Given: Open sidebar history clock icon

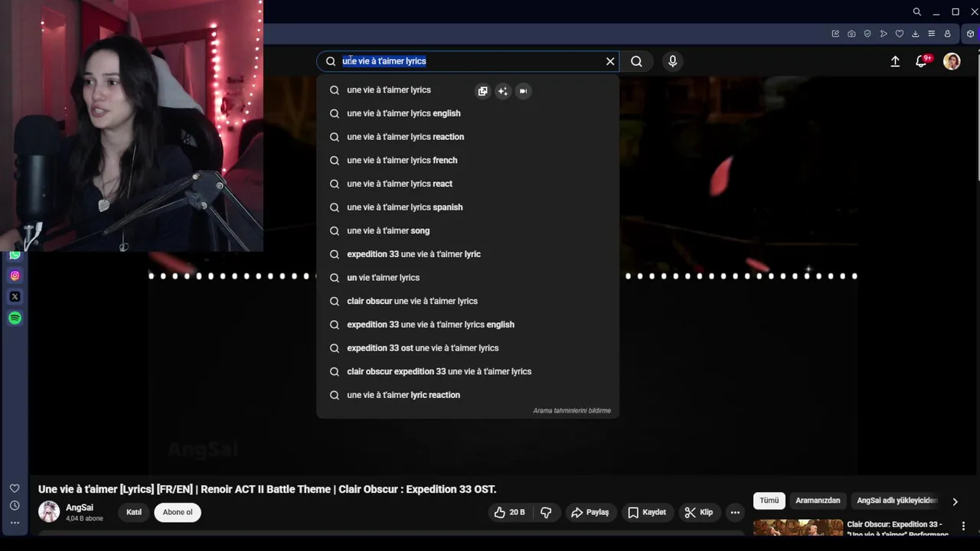Looking at the screenshot, I should pos(15,506).
